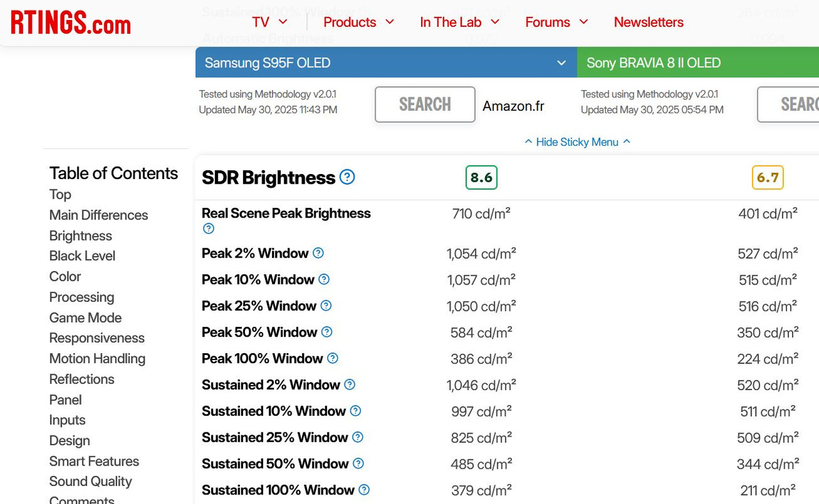The width and height of the screenshot is (819, 504).
Task: Select Sony 401 cd/m² real scene value
Action: [x=768, y=214]
